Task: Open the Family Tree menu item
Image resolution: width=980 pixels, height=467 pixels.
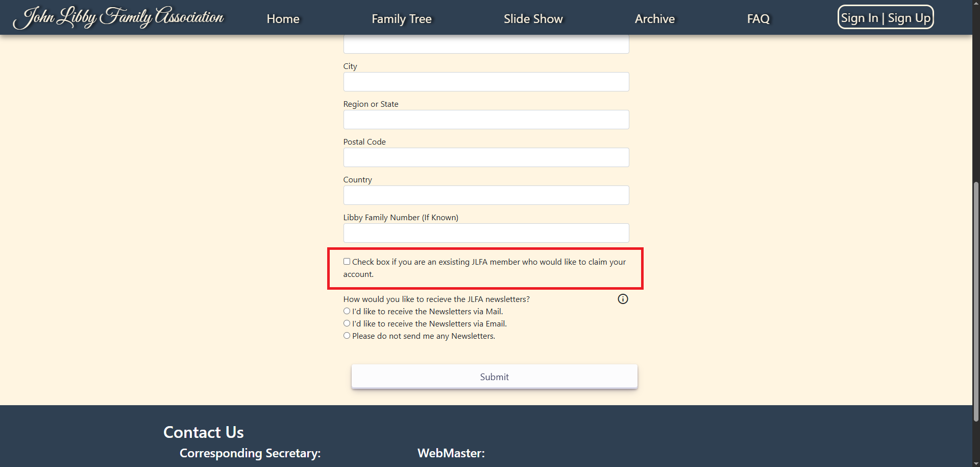Action: tap(402, 19)
